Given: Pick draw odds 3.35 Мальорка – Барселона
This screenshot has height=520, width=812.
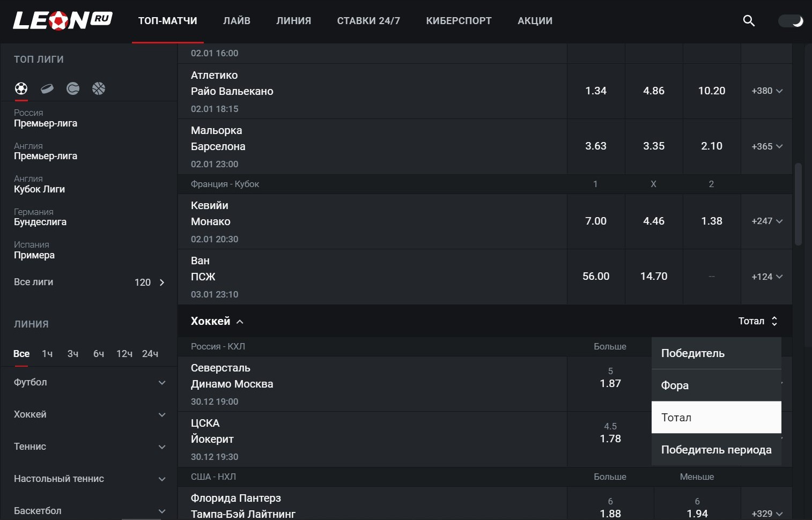Looking at the screenshot, I should click(x=654, y=146).
